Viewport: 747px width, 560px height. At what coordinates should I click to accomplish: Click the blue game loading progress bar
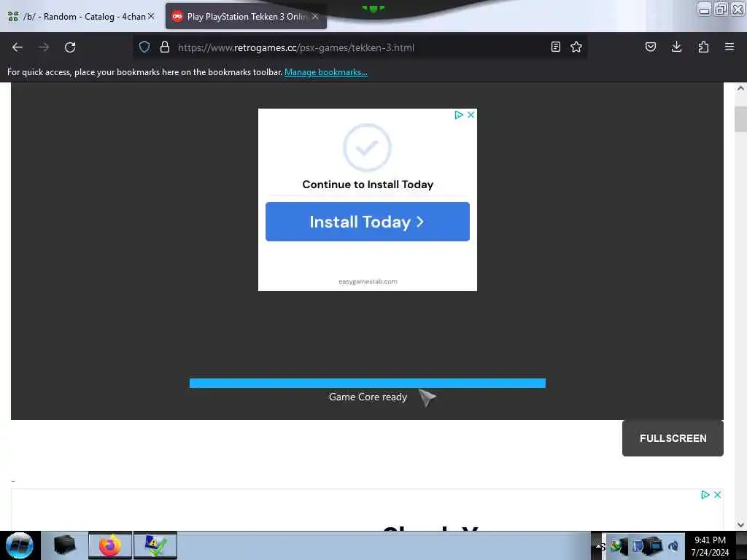368,384
